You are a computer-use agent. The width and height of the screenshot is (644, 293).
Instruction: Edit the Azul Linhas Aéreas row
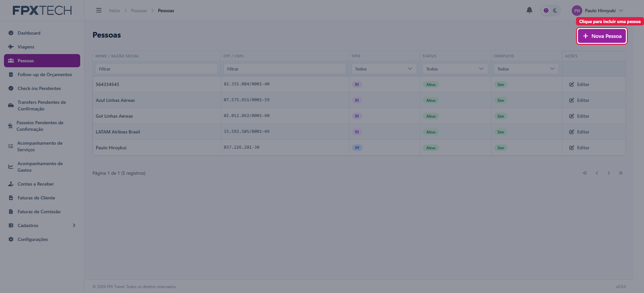coord(579,100)
